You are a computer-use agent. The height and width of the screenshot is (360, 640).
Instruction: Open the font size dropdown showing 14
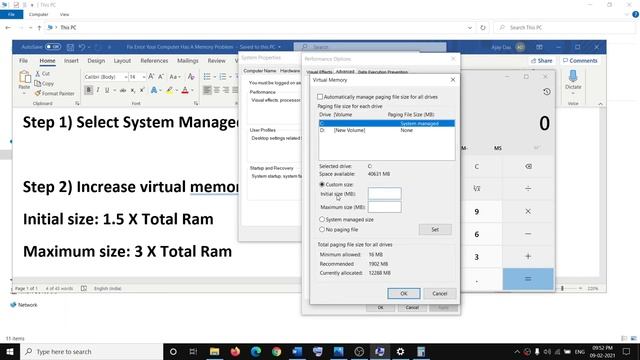(144, 77)
